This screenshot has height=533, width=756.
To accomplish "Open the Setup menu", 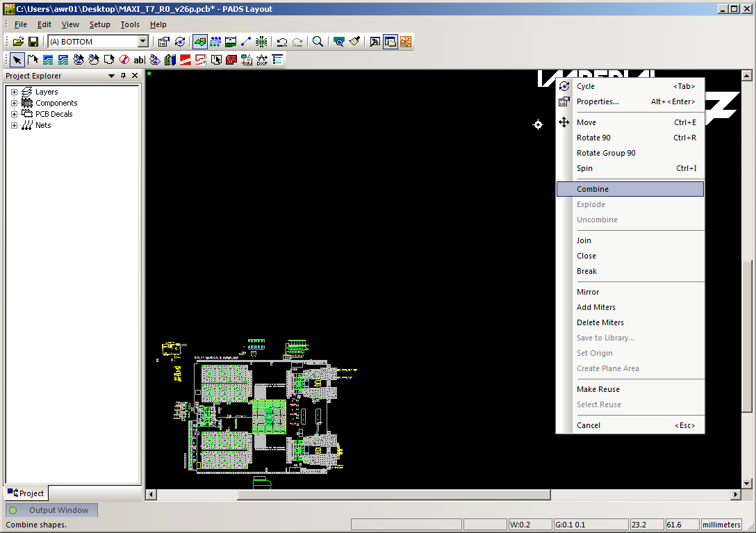I will [99, 24].
